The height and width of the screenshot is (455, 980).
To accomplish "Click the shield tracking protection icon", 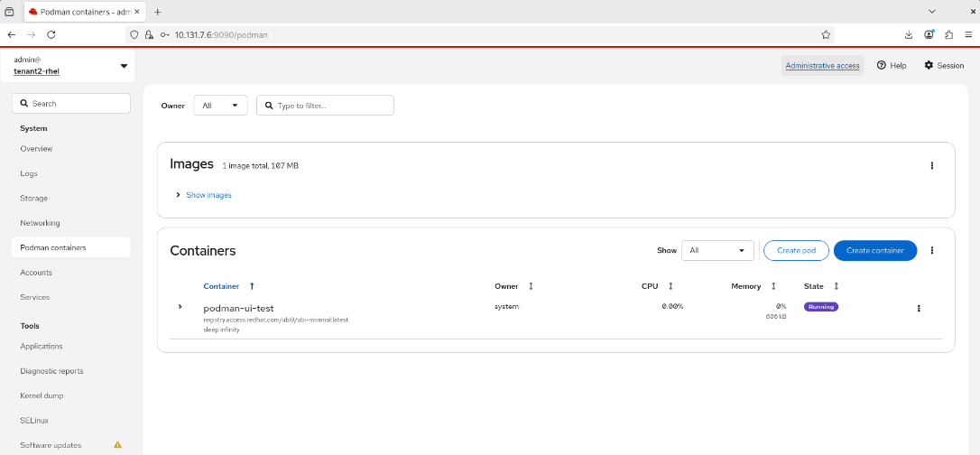I will [x=134, y=35].
